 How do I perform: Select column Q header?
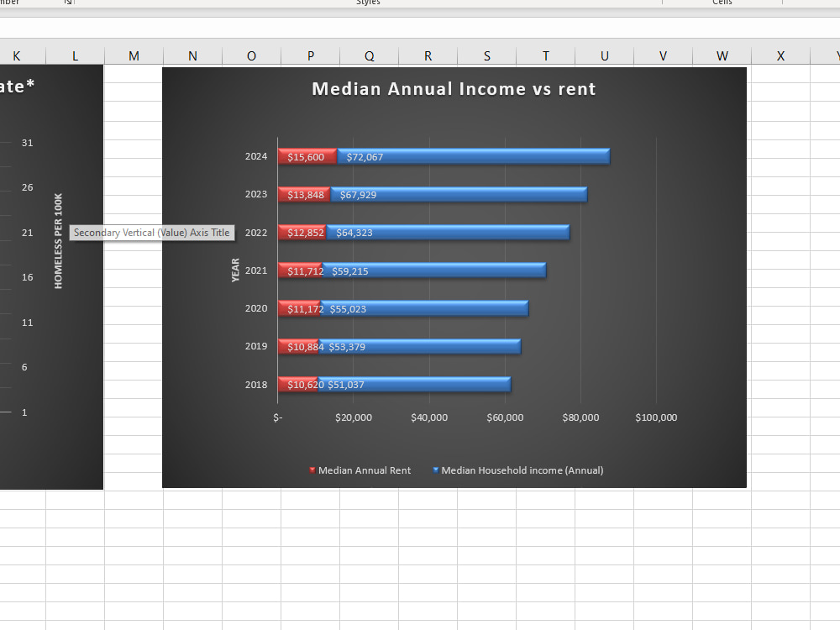coord(369,55)
